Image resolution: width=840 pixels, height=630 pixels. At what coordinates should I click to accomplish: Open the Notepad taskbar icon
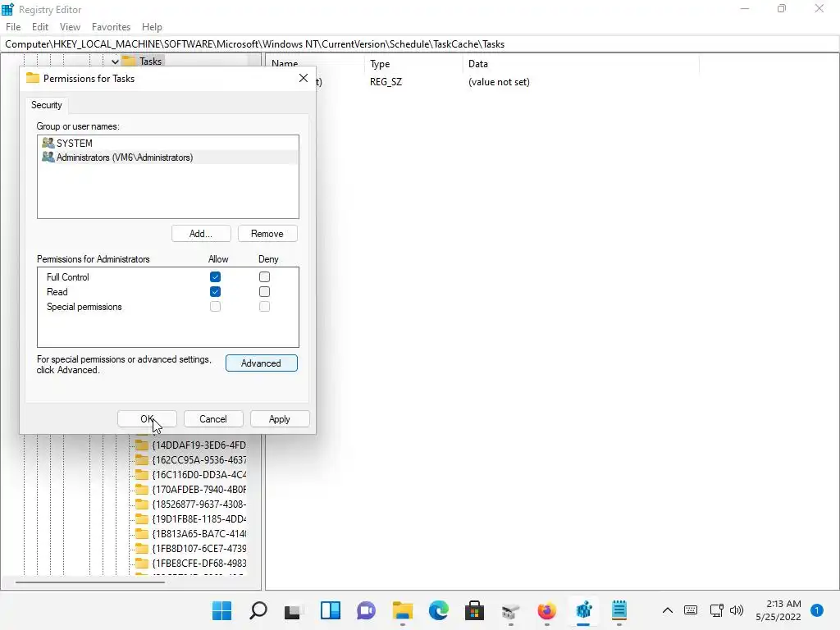coord(619,610)
